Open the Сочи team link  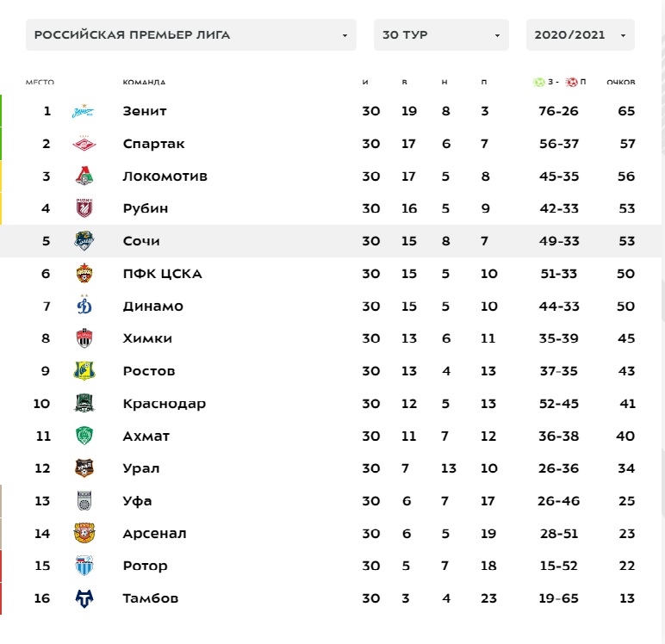click(x=141, y=241)
